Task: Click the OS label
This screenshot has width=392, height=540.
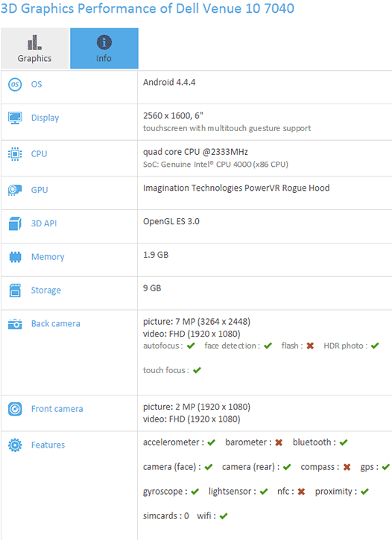Action: coord(37,84)
